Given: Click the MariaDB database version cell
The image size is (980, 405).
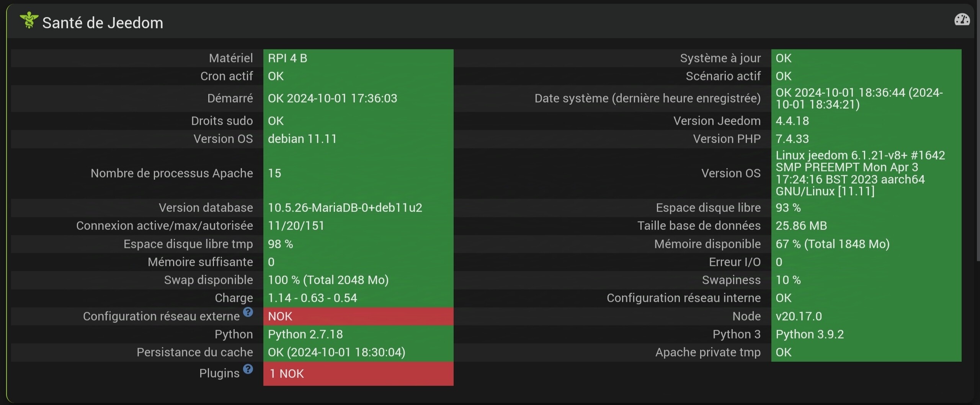Looking at the screenshot, I should point(345,208).
